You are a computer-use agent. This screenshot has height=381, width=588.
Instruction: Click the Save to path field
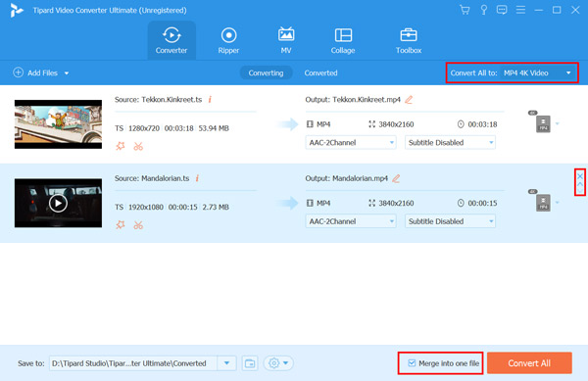pos(133,363)
